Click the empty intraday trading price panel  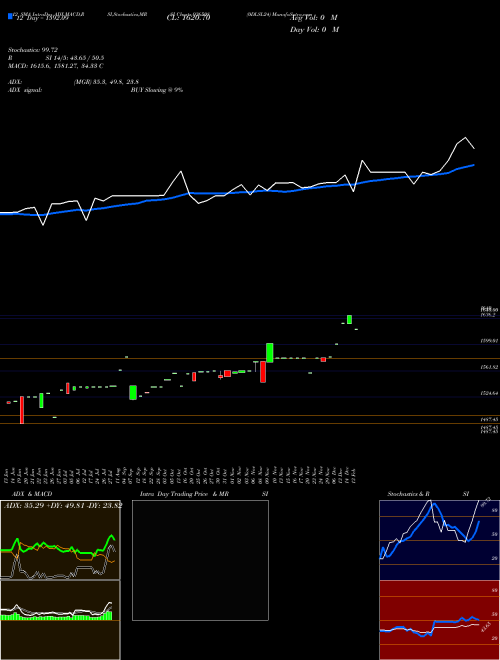[200, 560]
